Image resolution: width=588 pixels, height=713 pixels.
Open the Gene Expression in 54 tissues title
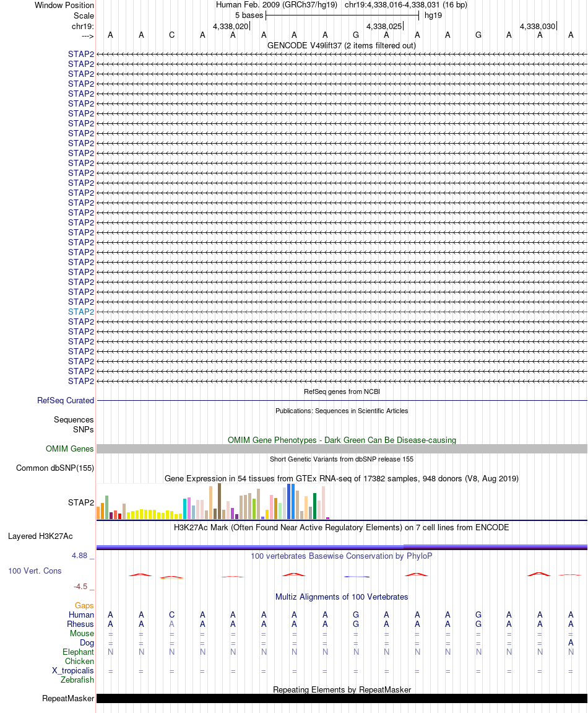342,478
